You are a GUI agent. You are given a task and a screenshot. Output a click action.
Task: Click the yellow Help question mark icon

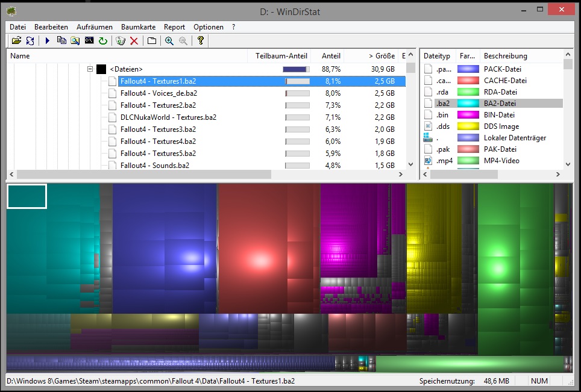tap(201, 41)
